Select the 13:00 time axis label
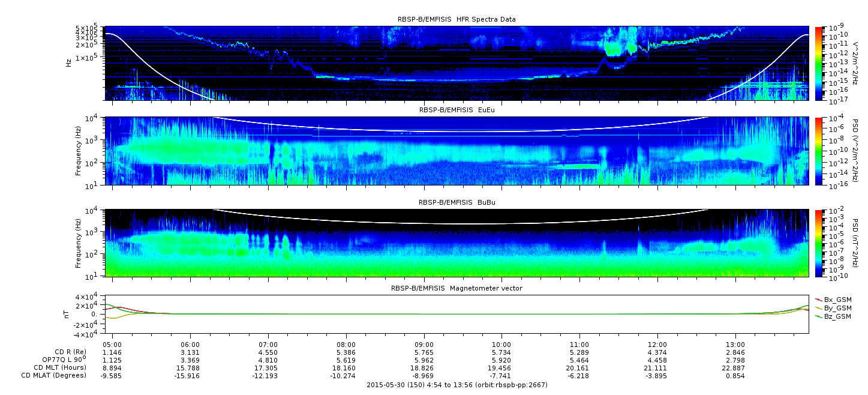 735,345
